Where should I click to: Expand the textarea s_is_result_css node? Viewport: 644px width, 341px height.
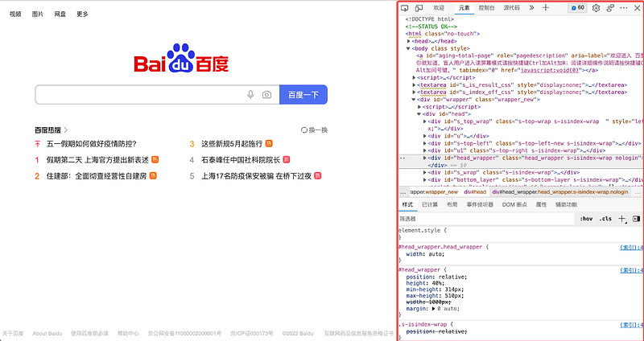pos(414,85)
